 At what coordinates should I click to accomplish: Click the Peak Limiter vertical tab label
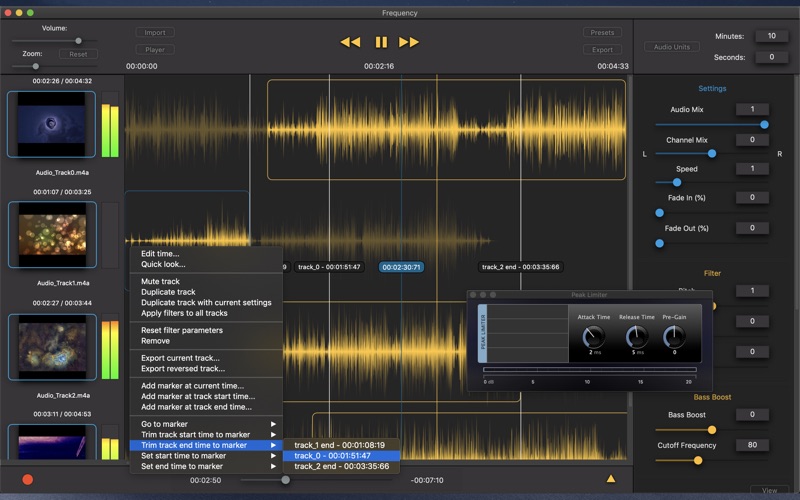[x=483, y=333]
